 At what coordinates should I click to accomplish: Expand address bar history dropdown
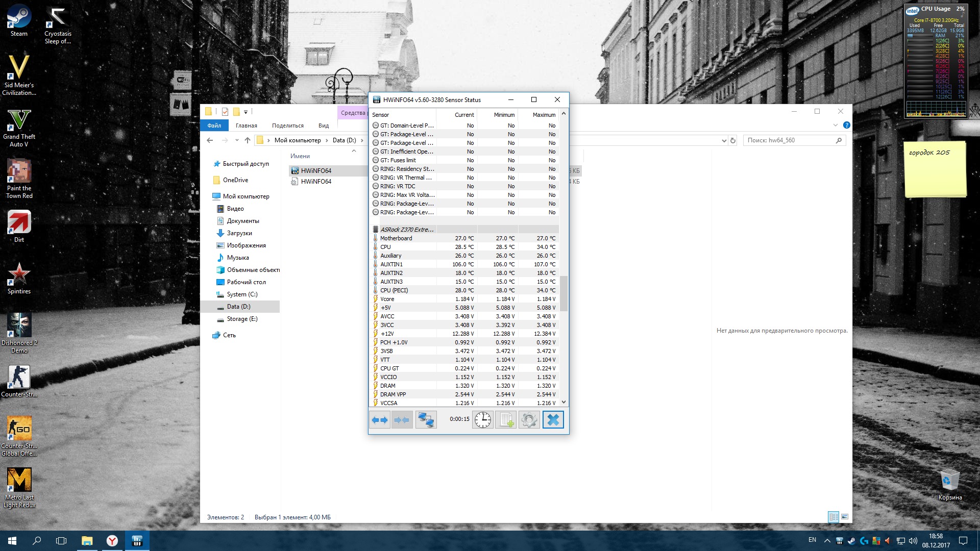724,140
